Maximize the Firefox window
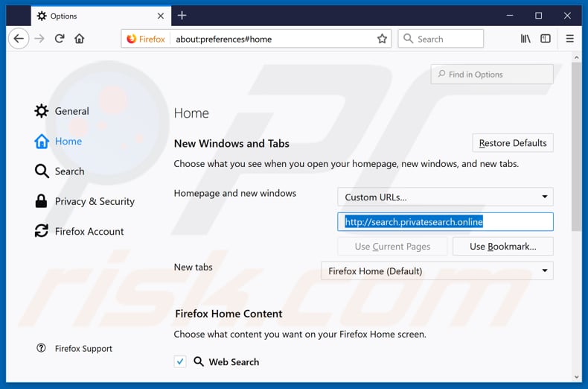The image size is (588, 389). coord(538,16)
